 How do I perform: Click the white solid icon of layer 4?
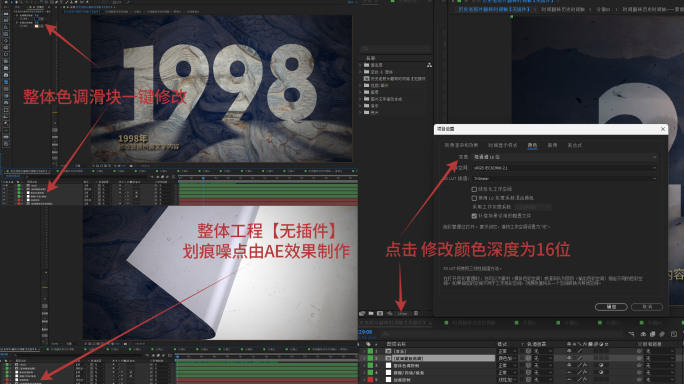pos(388,372)
